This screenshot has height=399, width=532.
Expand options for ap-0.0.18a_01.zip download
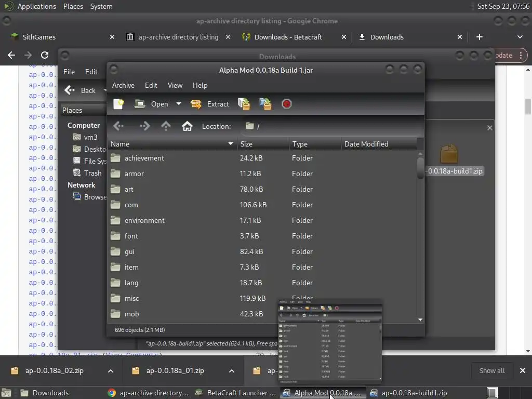[x=231, y=371]
